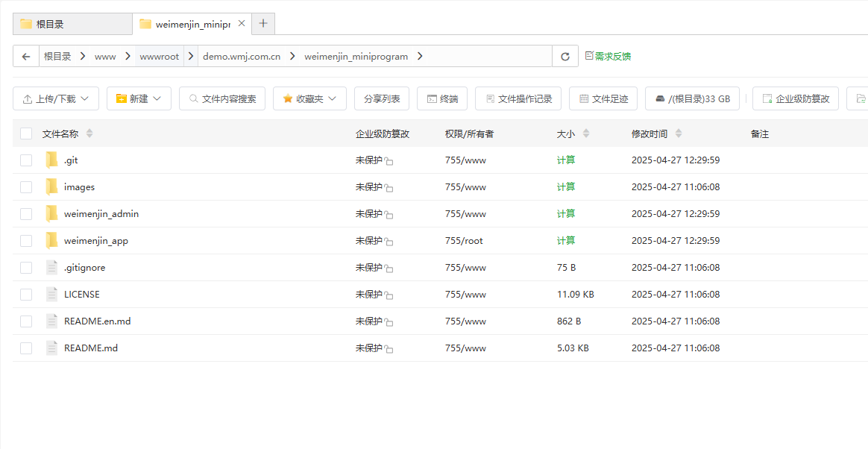Click lock icon in .gitignore row
Viewport: 868px width, 449px height.
click(x=389, y=269)
